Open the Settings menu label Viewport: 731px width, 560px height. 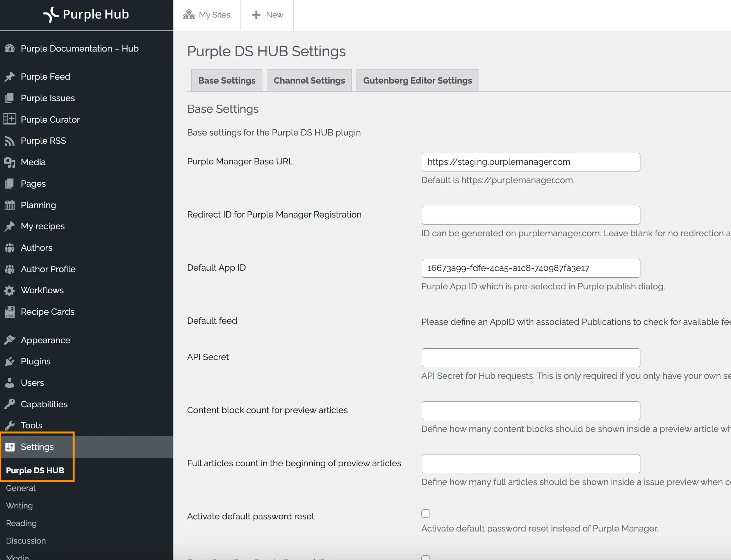tap(37, 447)
